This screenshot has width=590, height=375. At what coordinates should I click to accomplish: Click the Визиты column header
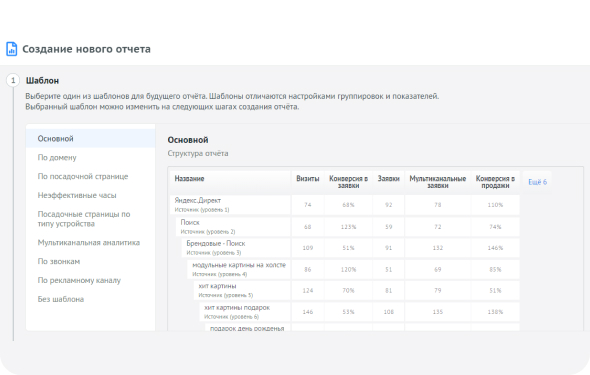(307, 182)
